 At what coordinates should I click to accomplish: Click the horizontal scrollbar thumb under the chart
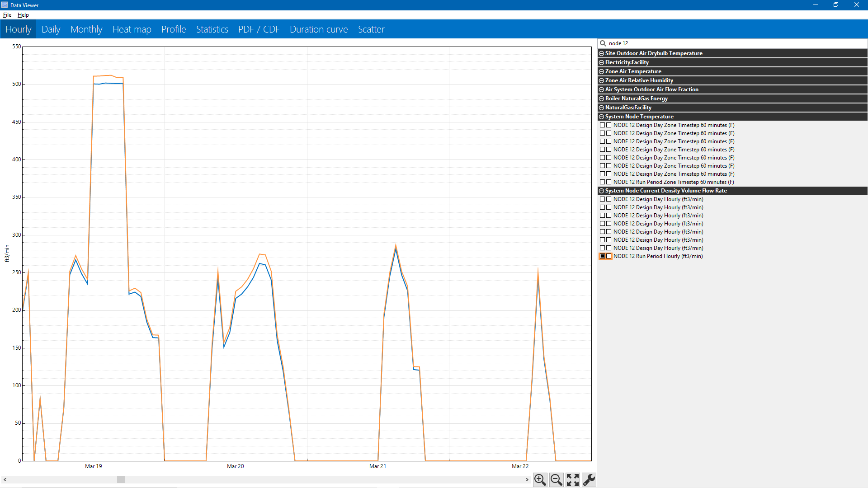(x=121, y=479)
